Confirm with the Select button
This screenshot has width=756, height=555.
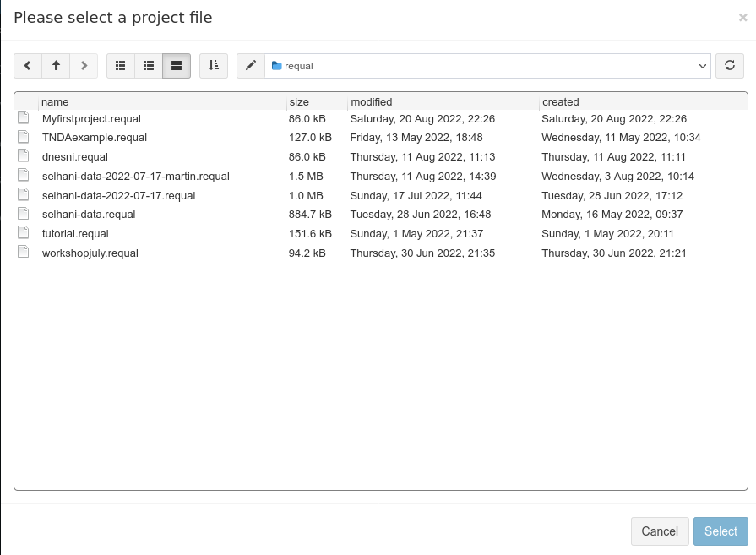click(x=721, y=531)
